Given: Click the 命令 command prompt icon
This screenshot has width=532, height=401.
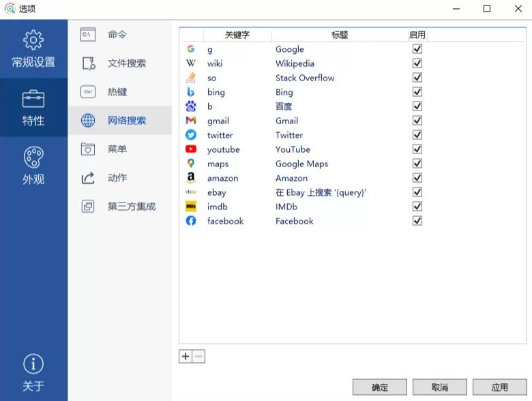Looking at the screenshot, I should 88,35.
